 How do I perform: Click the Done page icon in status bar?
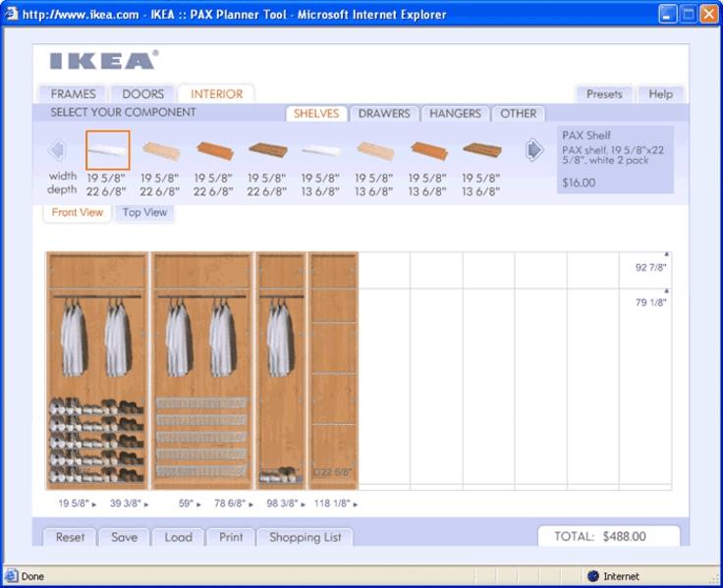pos(11,576)
